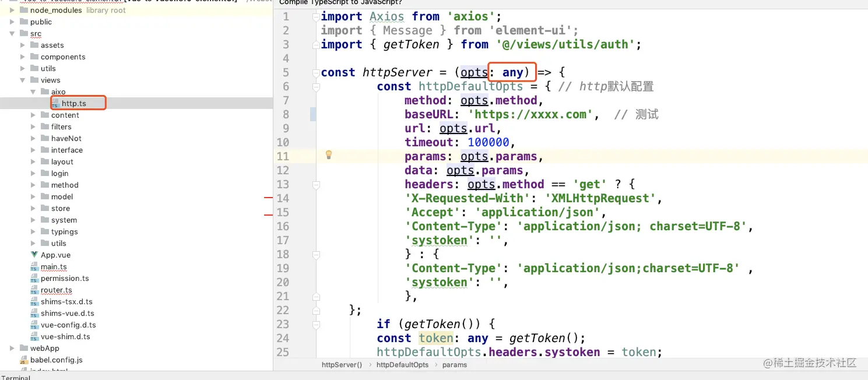Click the TS icon beside permission.ts
868x380 pixels.
(x=34, y=279)
